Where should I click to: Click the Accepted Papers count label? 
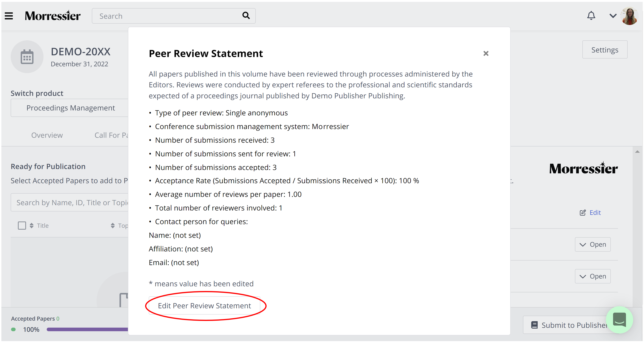click(x=35, y=319)
